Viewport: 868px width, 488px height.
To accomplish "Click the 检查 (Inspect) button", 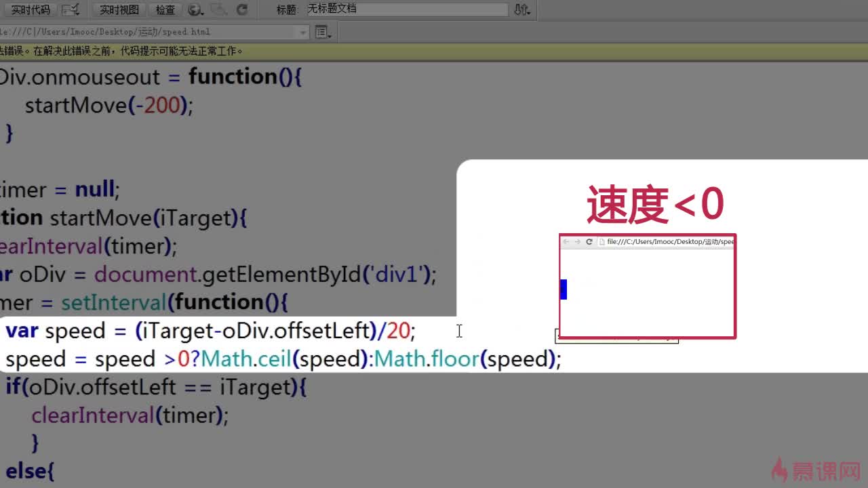I will pyautogui.click(x=165, y=9).
